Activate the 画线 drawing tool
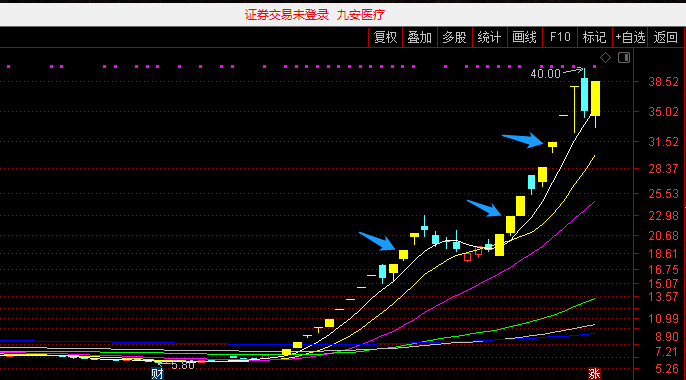686x380 pixels. (525, 38)
